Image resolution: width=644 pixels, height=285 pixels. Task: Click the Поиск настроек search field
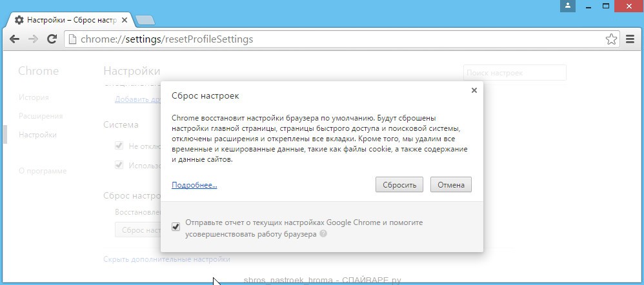tap(515, 73)
